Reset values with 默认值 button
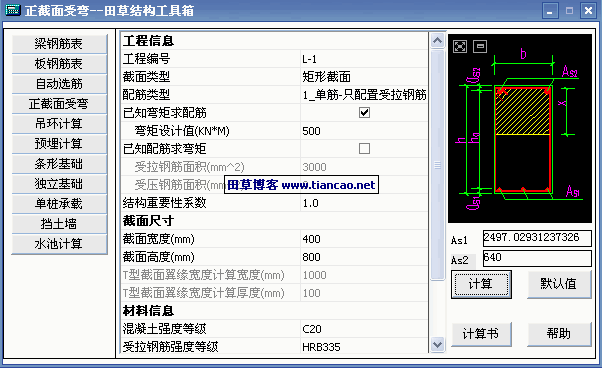 click(x=559, y=284)
